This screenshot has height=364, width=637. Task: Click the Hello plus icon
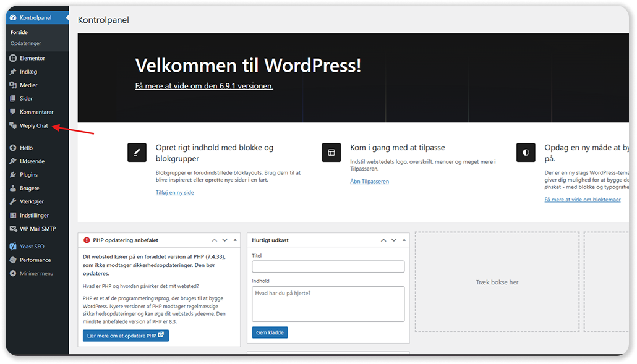[x=13, y=148]
